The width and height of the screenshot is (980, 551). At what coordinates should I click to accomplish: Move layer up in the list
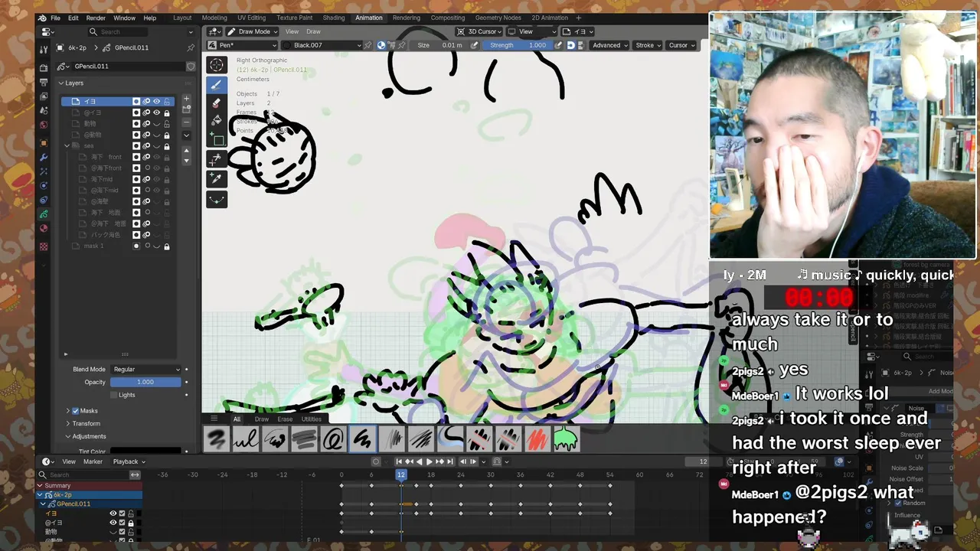(186, 151)
